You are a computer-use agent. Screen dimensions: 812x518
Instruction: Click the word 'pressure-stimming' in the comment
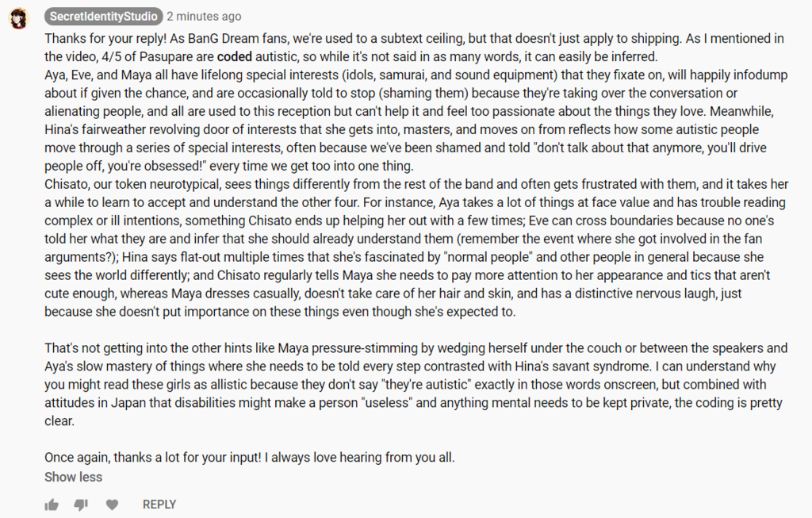[363, 348]
